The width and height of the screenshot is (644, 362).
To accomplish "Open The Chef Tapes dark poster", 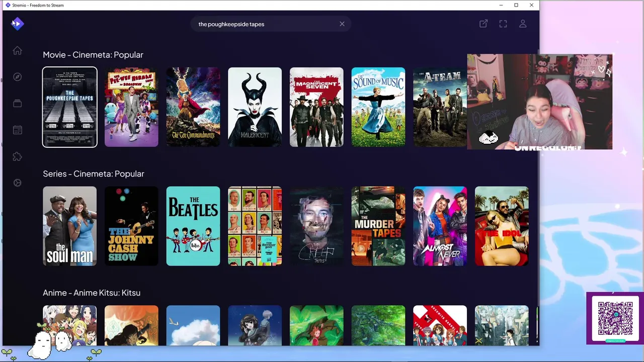I will point(316,226).
